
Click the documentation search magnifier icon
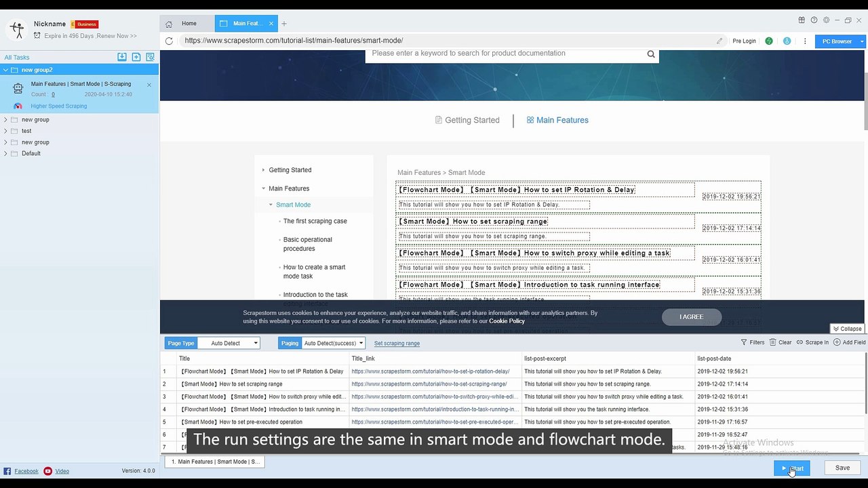coord(651,54)
